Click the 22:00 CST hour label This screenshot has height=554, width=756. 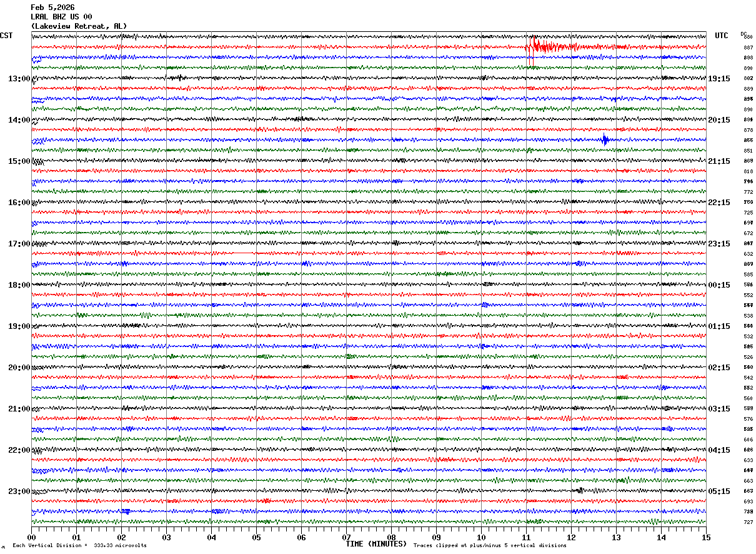coord(19,450)
